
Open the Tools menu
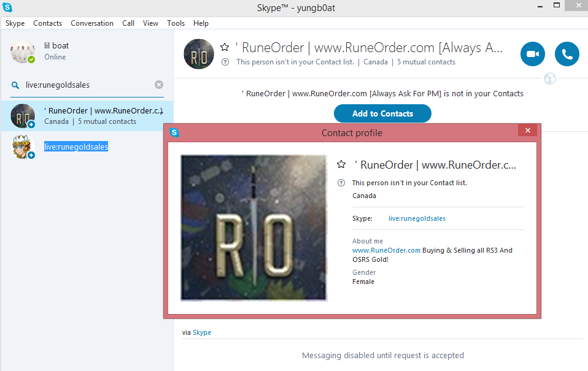tap(176, 23)
